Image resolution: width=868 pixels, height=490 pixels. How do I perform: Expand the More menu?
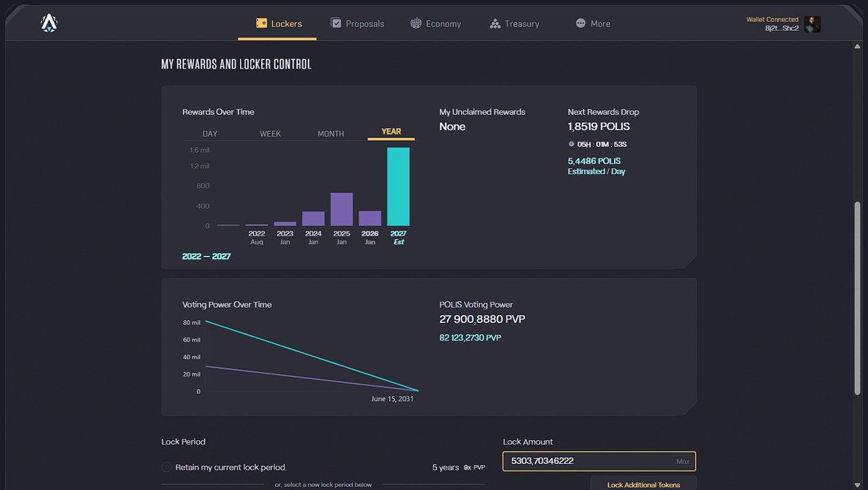[593, 24]
